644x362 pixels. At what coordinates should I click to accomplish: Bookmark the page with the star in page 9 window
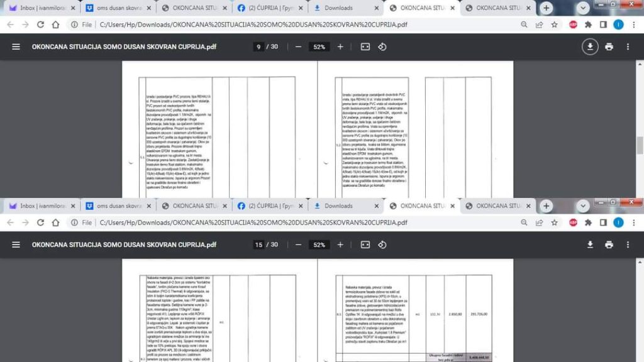point(554,25)
